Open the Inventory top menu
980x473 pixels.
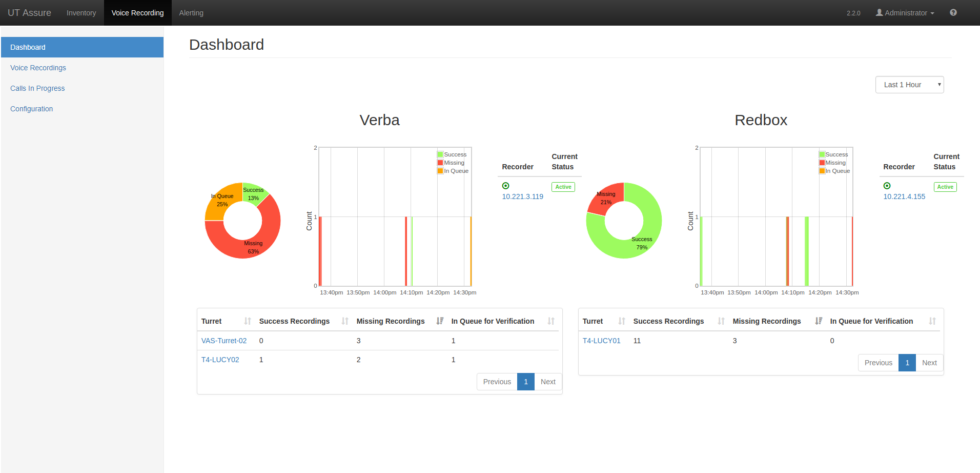click(81, 13)
